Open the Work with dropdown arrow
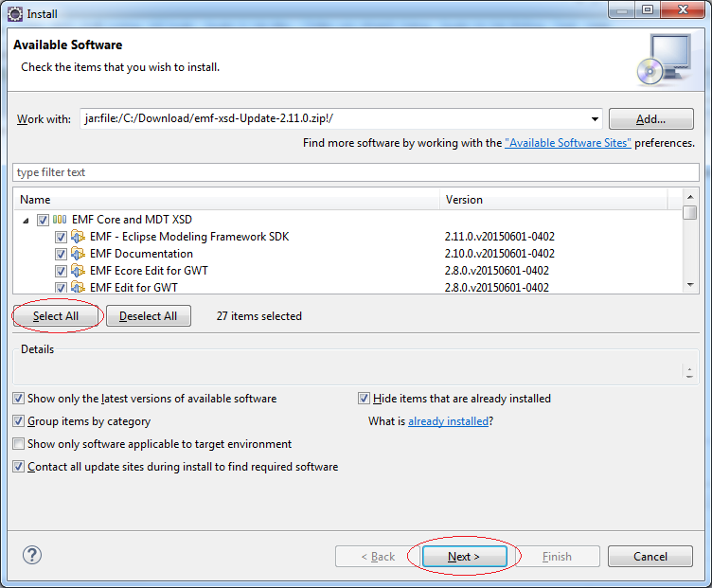The image size is (712, 588). (x=595, y=119)
